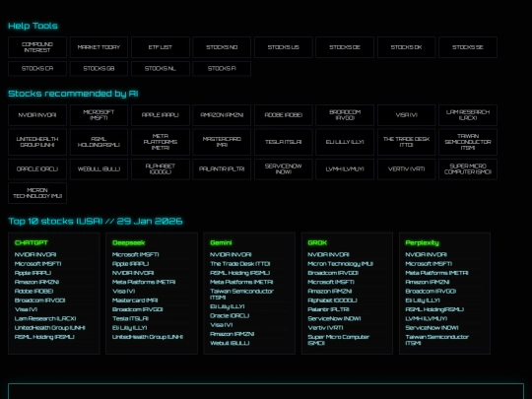Click Tesla (TSLA) in Deepseek list
Screen dimensions: 532x399
pos(131,318)
